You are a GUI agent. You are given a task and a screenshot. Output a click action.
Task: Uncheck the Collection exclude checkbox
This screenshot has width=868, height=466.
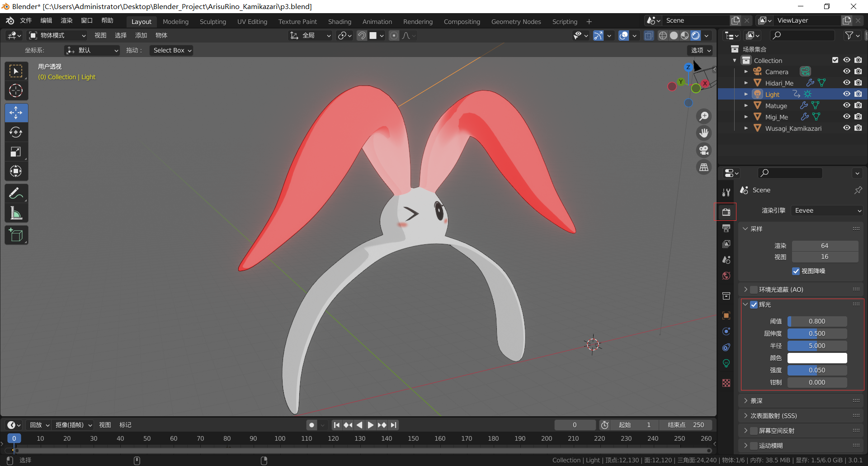835,60
